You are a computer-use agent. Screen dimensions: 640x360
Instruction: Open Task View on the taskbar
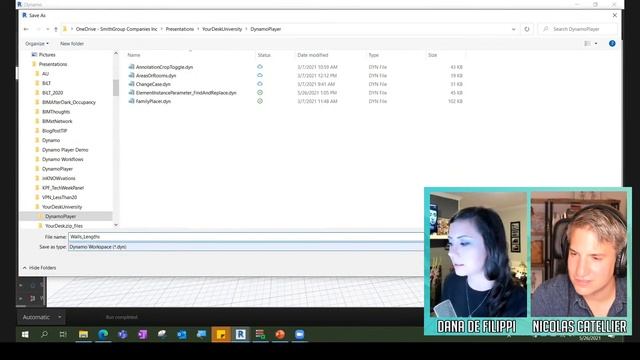63,334
